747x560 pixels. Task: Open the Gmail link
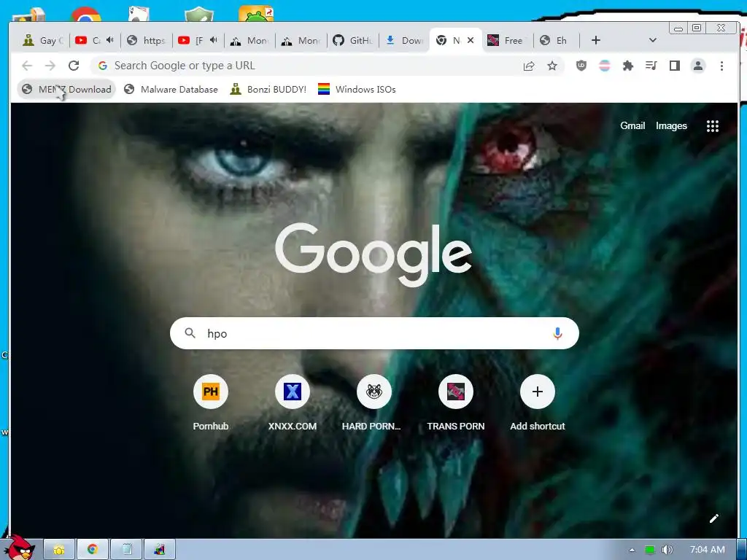(632, 125)
